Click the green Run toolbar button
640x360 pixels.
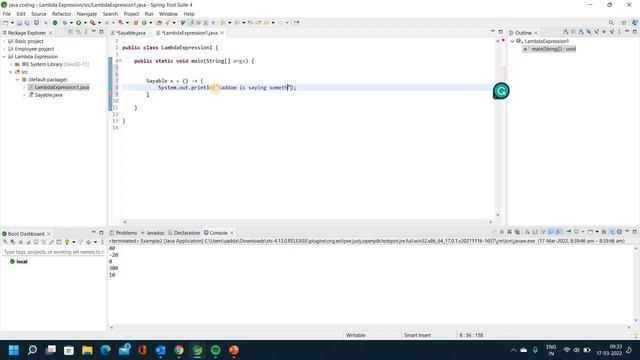pyautogui.click(x=78, y=23)
